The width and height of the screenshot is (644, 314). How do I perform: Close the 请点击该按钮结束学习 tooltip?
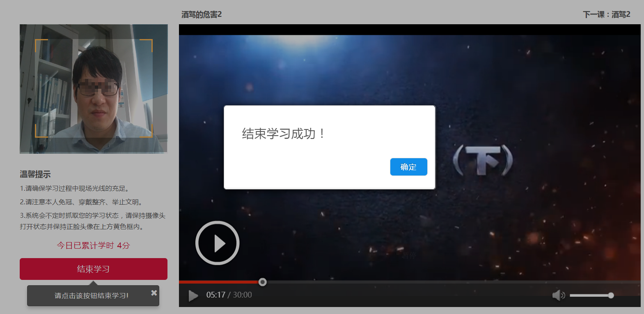pyautogui.click(x=154, y=293)
